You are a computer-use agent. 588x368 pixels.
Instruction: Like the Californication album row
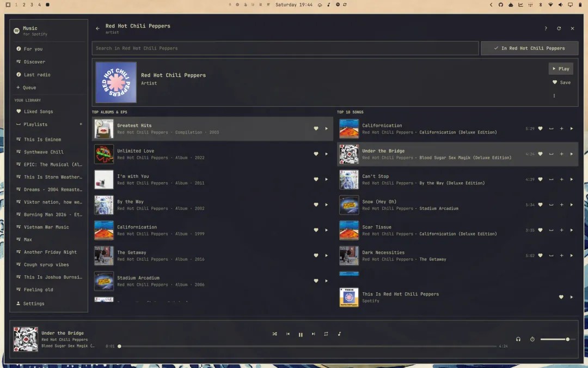pyautogui.click(x=316, y=230)
